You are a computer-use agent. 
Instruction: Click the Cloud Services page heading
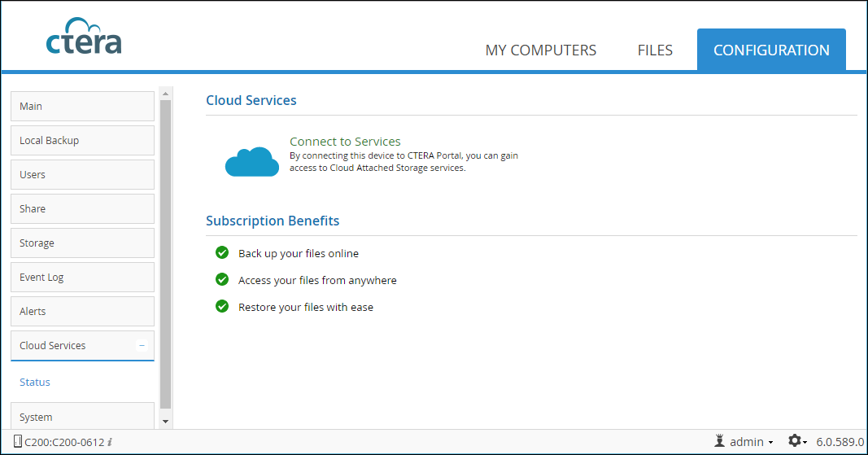pyautogui.click(x=251, y=100)
